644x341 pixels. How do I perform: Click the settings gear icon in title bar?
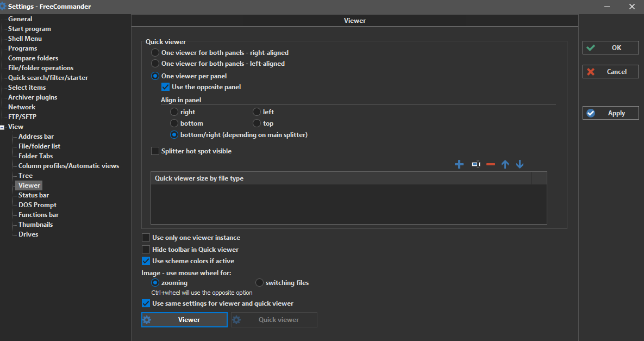tap(3, 6)
